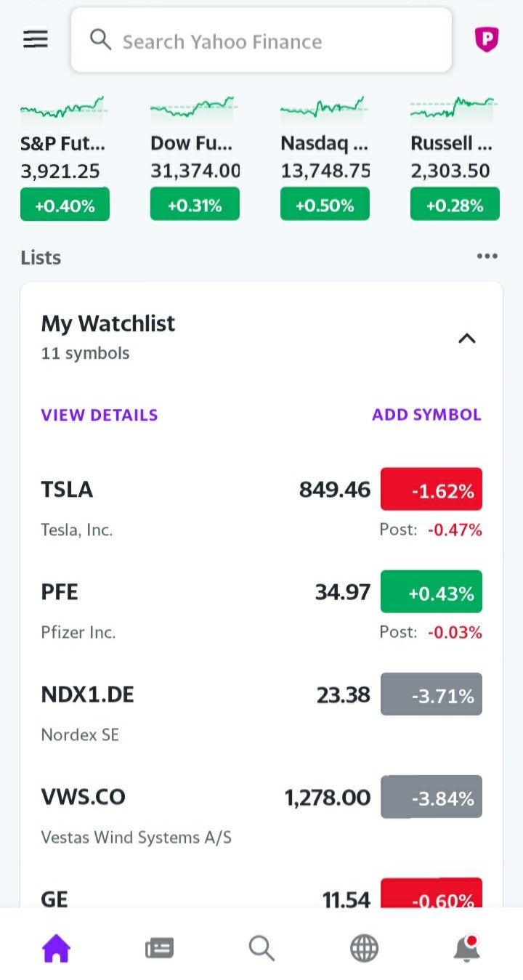Type in the Search Yahoo Finance field
523x980 pixels.
(x=276, y=41)
